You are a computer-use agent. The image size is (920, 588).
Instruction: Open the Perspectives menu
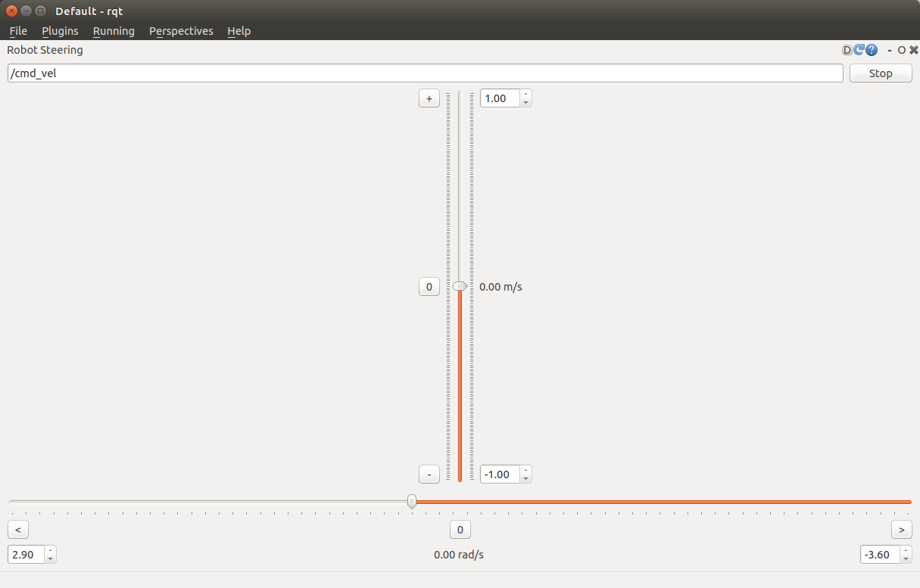[181, 31]
